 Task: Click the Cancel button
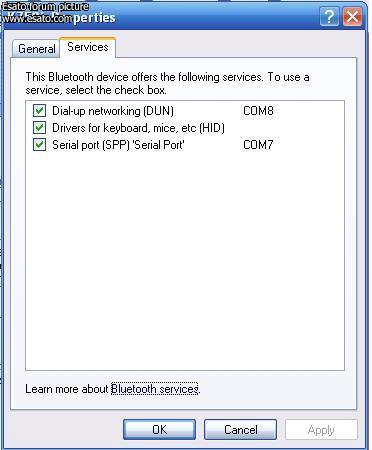pyautogui.click(x=240, y=429)
